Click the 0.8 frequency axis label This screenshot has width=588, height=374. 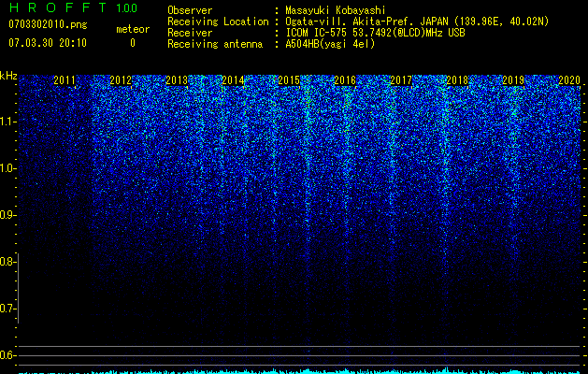pos(7,262)
